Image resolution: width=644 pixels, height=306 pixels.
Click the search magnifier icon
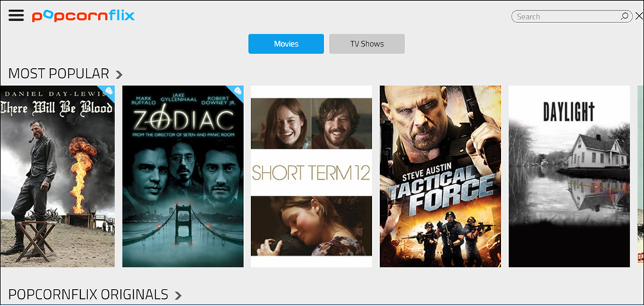[624, 16]
